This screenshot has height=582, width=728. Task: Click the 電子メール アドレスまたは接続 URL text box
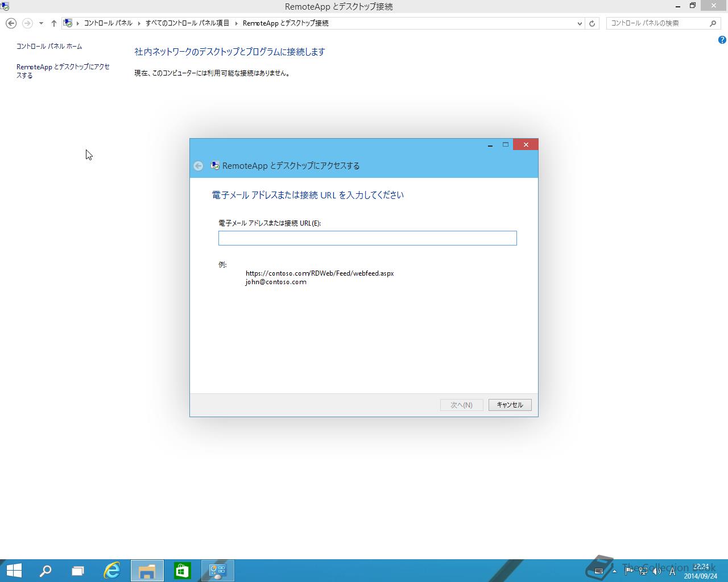(x=367, y=238)
